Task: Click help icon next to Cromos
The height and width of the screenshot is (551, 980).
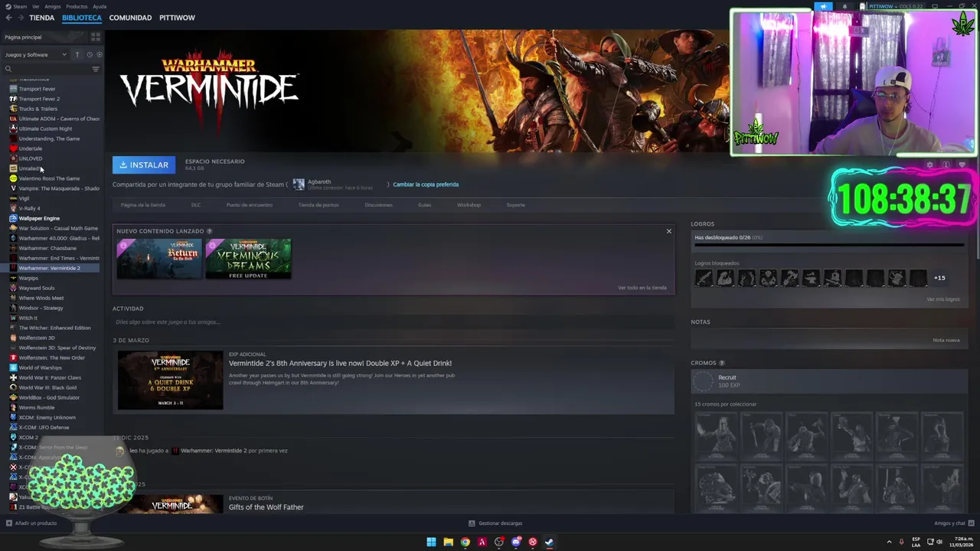Action: click(721, 363)
